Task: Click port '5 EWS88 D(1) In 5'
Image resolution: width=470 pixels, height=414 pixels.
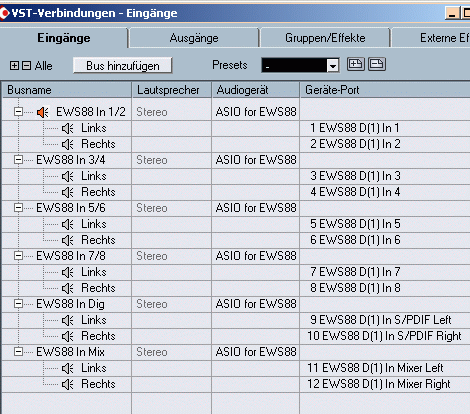Action: pyautogui.click(x=355, y=224)
